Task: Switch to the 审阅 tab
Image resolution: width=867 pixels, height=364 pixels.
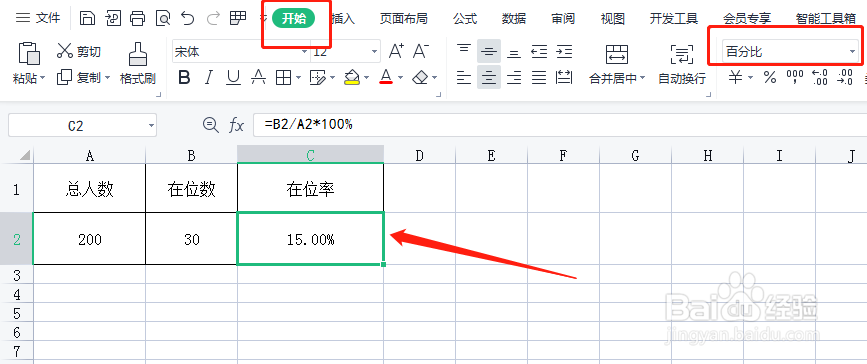Action: [x=563, y=19]
